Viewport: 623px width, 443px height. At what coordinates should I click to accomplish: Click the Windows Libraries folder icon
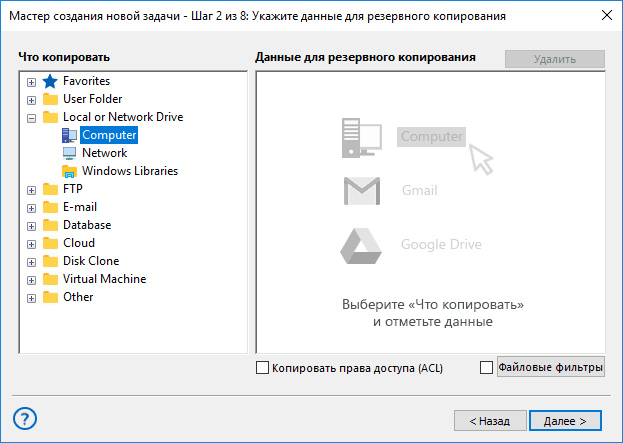click(x=70, y=171)
